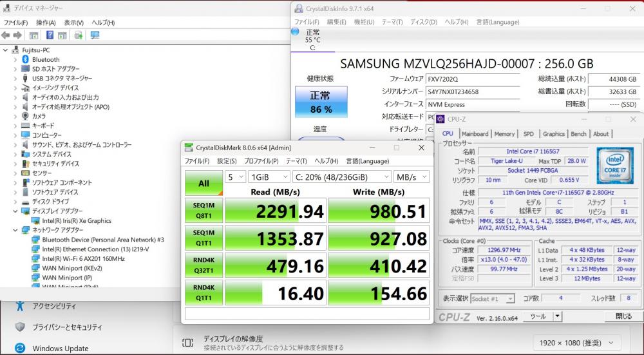Click the CPU-Z ツール button
The height and width of the screenshot is (355, 644).
[538, 316]
